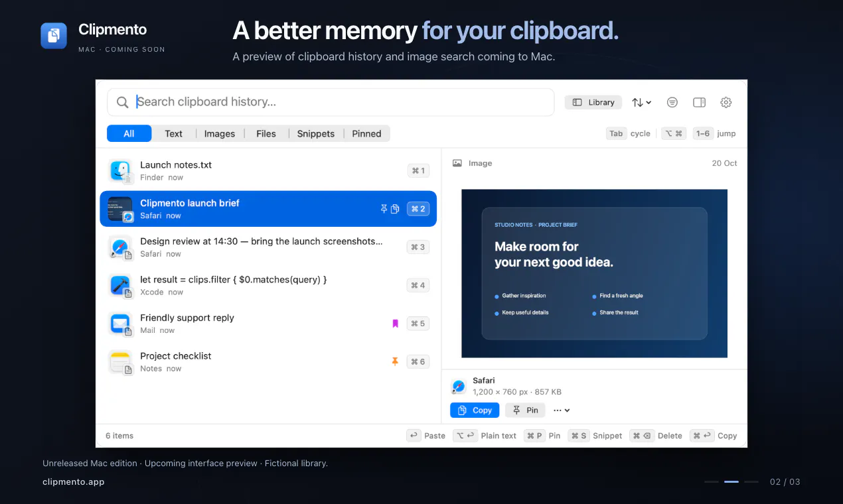
Task: Click Delete in the footer shortcuts
Action: click(656, 436)
